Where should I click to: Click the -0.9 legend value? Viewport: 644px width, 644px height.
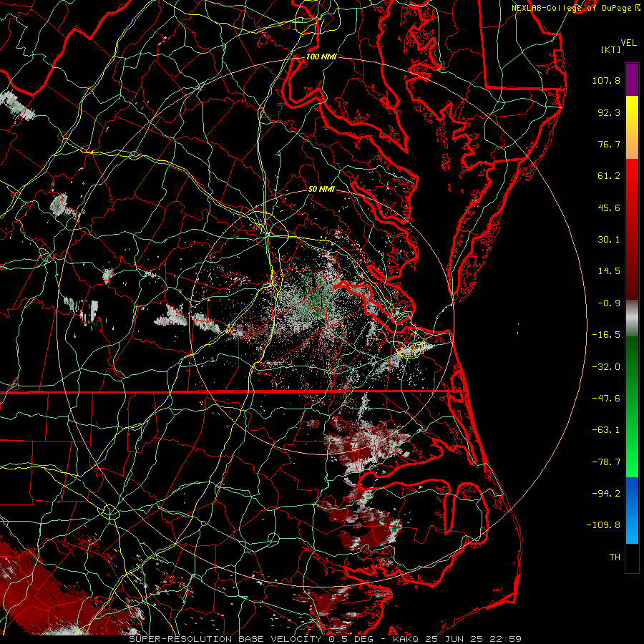tap(609, 303)
